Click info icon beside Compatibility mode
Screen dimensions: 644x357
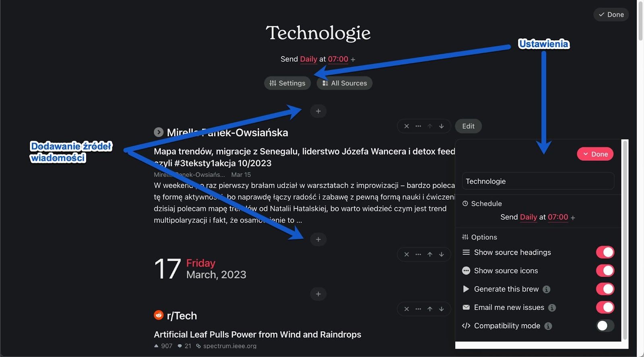[x=548, y=326]
